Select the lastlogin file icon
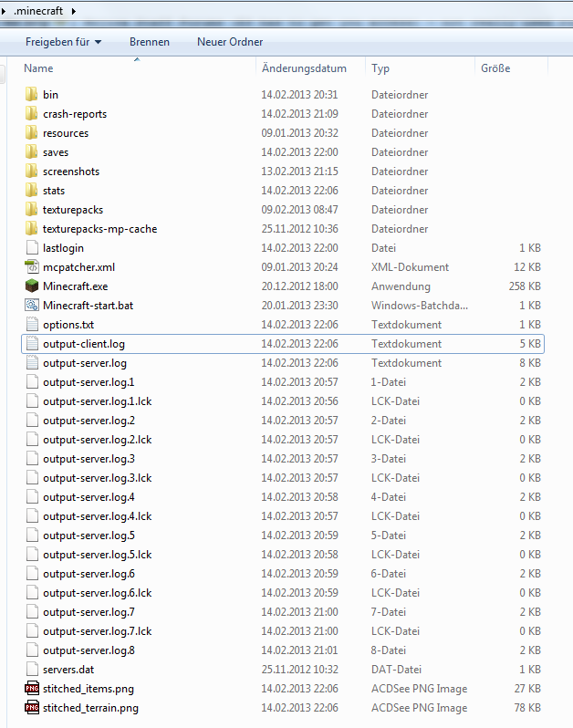The width and height of the screenshot is (573, 728). tap(32, 248)
